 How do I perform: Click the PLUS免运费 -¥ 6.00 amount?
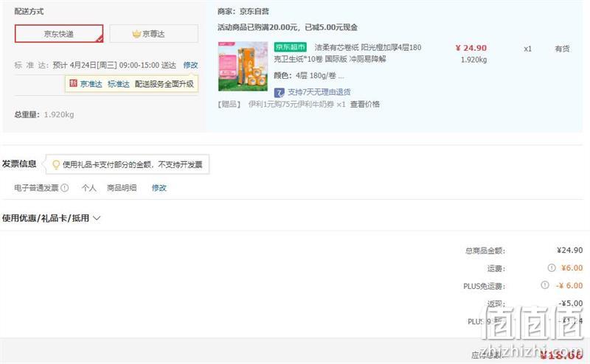(x=569, y=285)
